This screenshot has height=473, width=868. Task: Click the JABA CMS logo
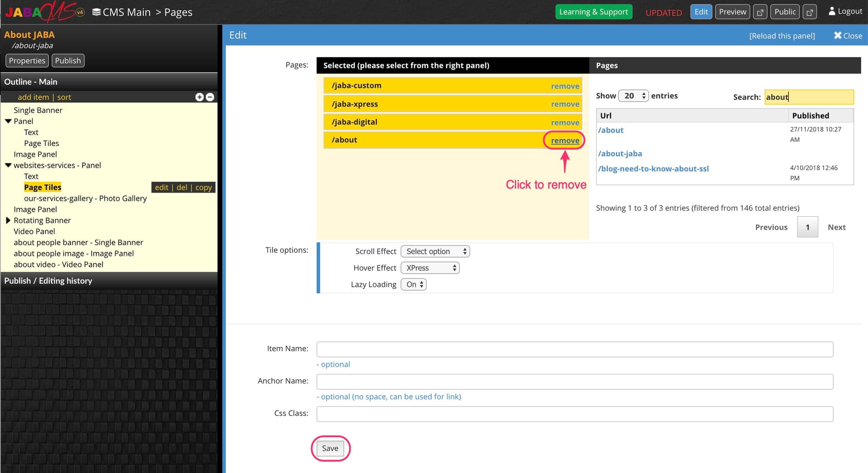(x=44, y=12)
